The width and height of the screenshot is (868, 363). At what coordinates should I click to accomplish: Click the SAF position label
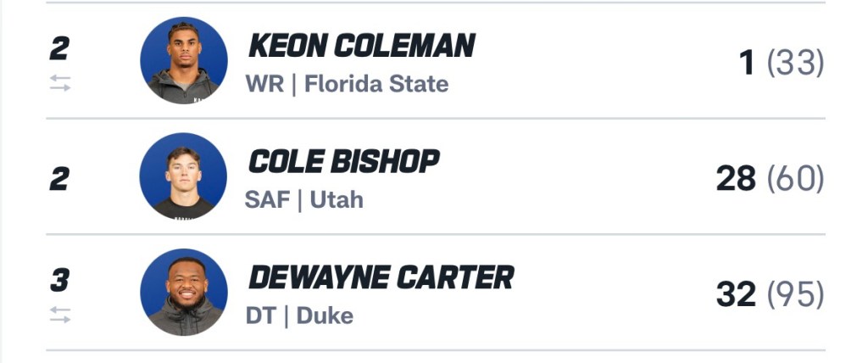(268, 200)
